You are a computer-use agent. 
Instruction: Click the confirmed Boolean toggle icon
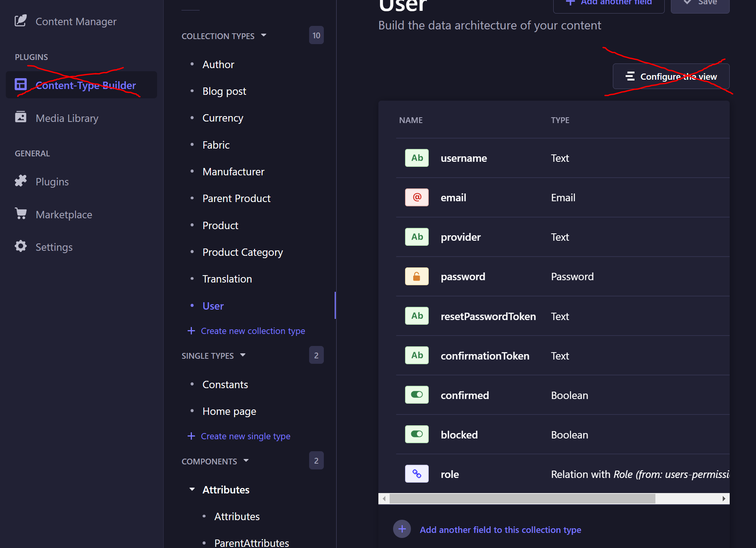click(417, 395)
